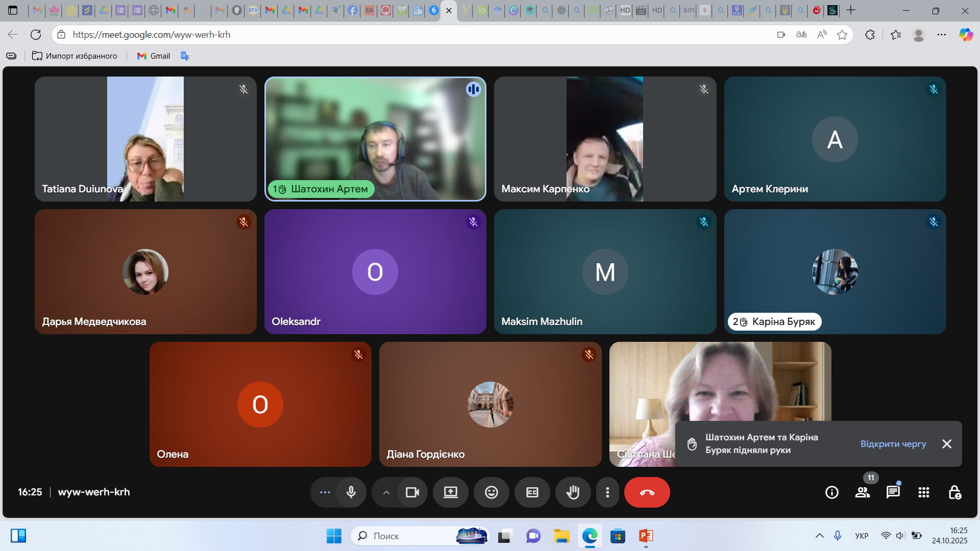The height and width of the screenshot is (551, 980).
Task: Toggle the microphone mute button
Action: (351, 492)
